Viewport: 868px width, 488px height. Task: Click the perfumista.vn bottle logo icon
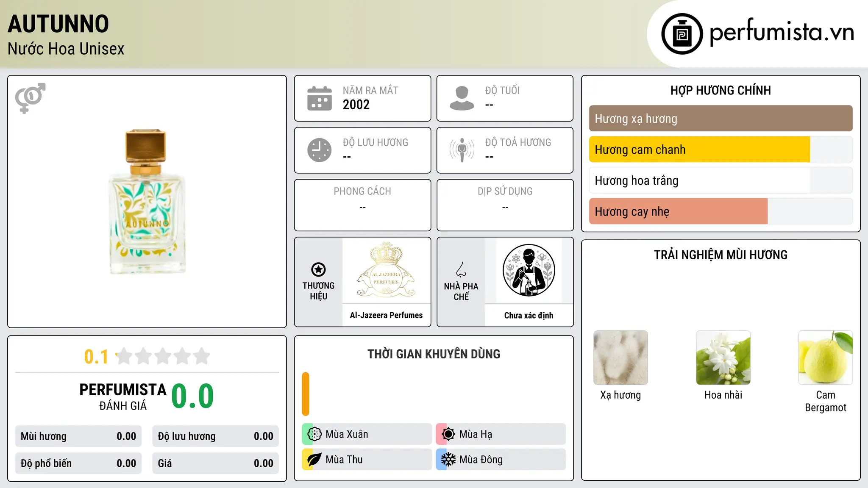coord(682,34)
